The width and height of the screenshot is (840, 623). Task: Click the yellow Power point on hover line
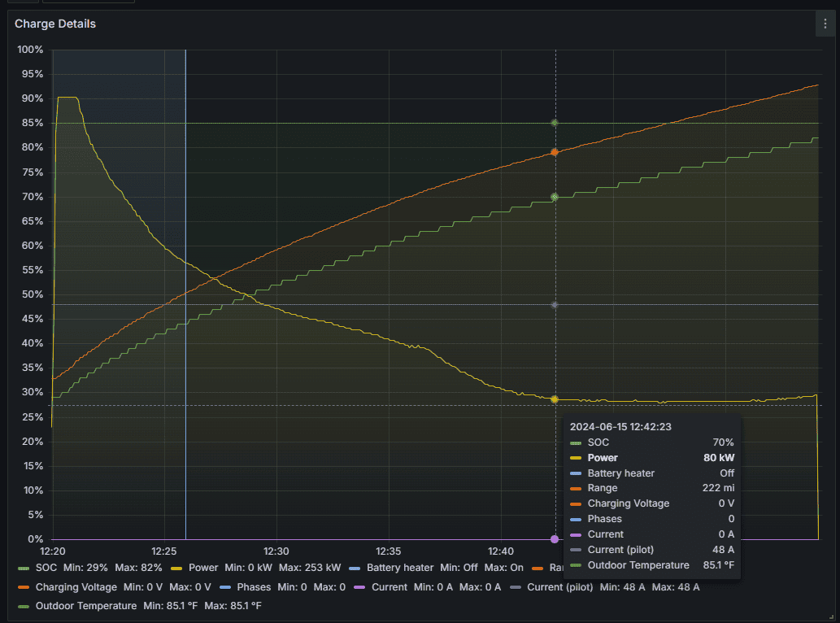[x=555, y=399]
